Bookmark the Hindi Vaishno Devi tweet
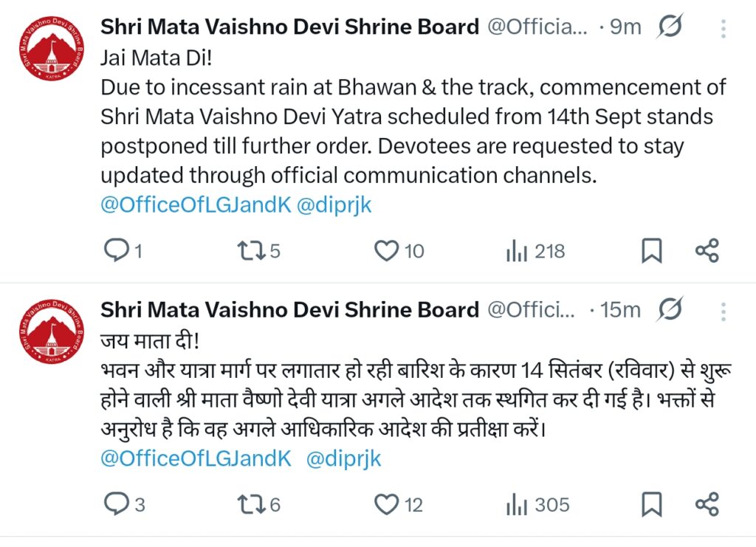This screenshot has width=756, height=547. [x=650, y=505]
